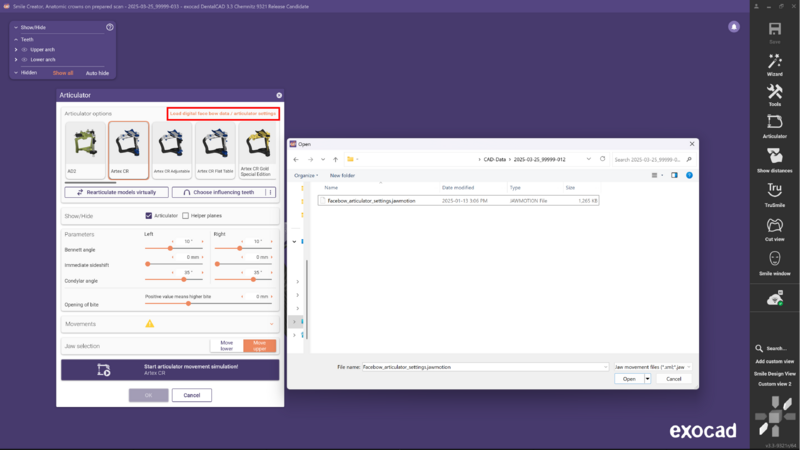Click OK in Articulator dialog
The width and height of the screenshot is (800, 450).
pyautogui.click(x=148, y=395)
